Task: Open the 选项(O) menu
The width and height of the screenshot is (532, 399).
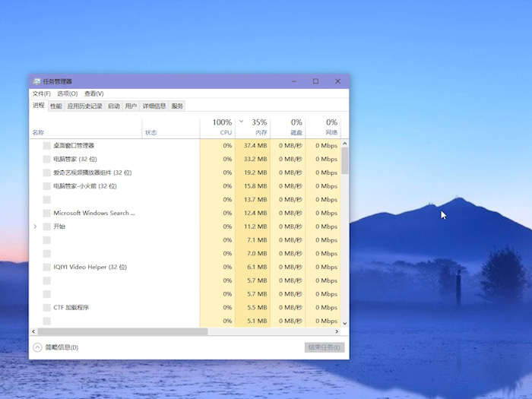Action: [x=67, y=93]
